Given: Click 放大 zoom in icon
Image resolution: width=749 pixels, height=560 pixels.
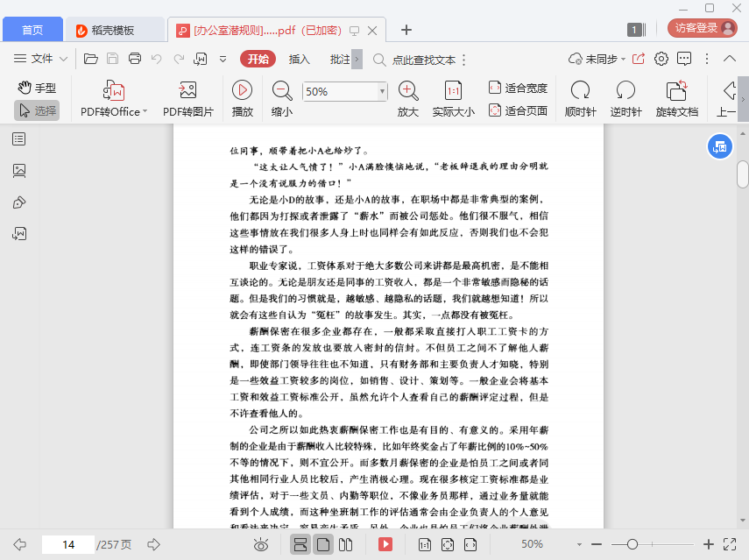Looking at the screenshot, I should coord(408,99).
